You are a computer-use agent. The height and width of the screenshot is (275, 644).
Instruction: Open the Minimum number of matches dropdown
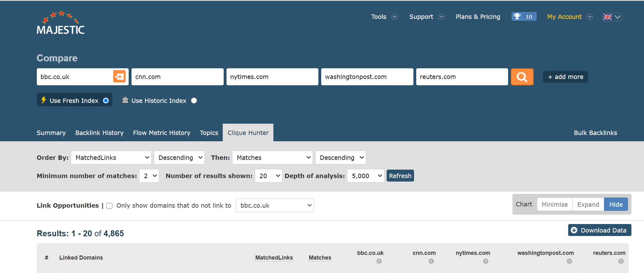[x=149, y=176]
